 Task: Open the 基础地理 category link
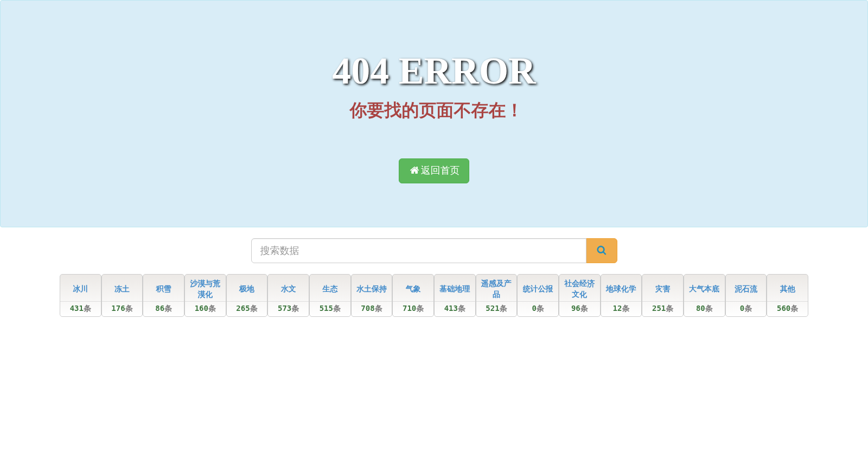coord(455,289)
